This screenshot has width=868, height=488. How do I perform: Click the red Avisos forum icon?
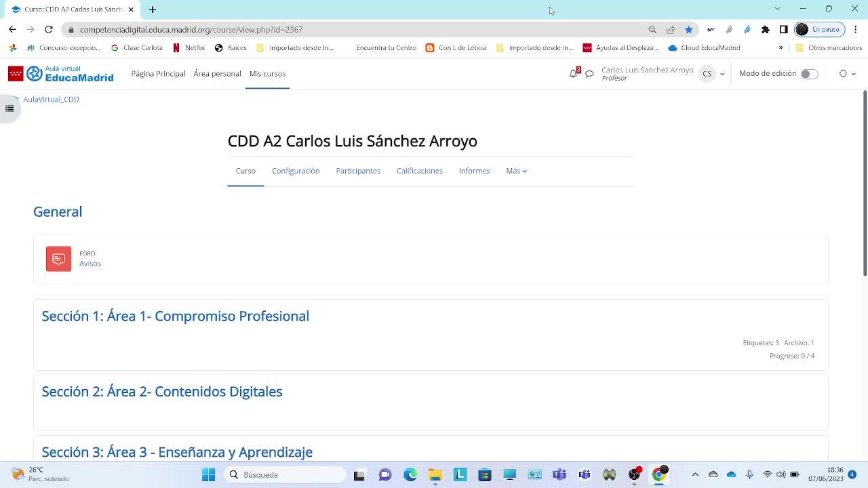[x=58, y=259]
